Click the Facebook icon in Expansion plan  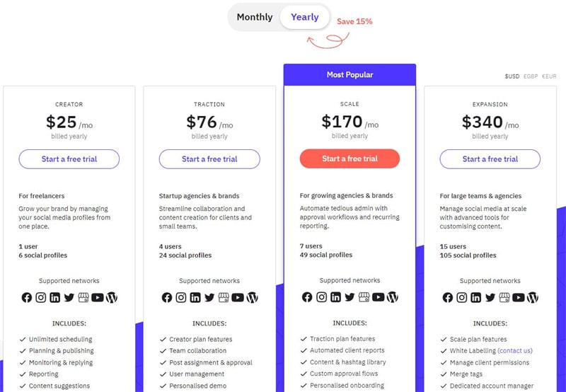tap(447, 297)
